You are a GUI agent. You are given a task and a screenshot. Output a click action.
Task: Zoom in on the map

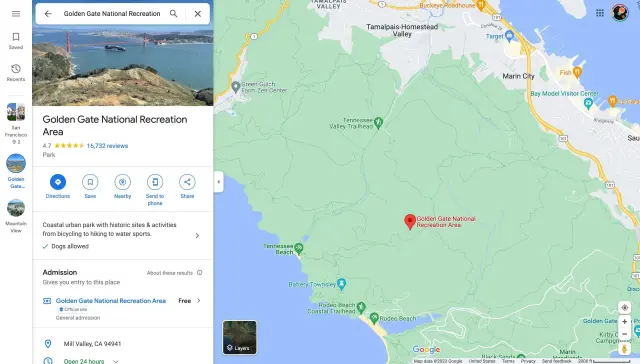coord(624,322)
